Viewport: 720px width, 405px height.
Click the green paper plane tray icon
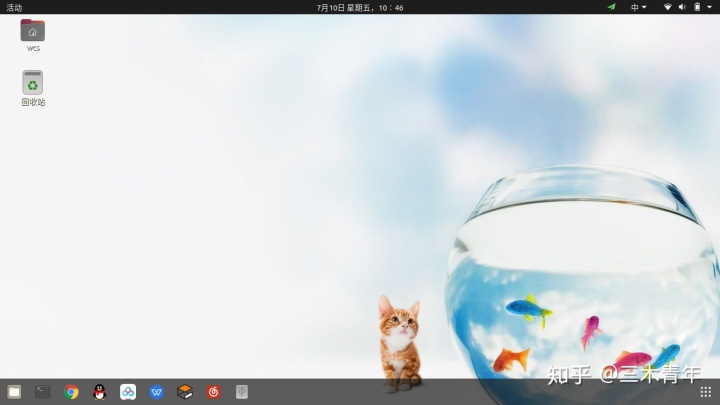(612, 7)
